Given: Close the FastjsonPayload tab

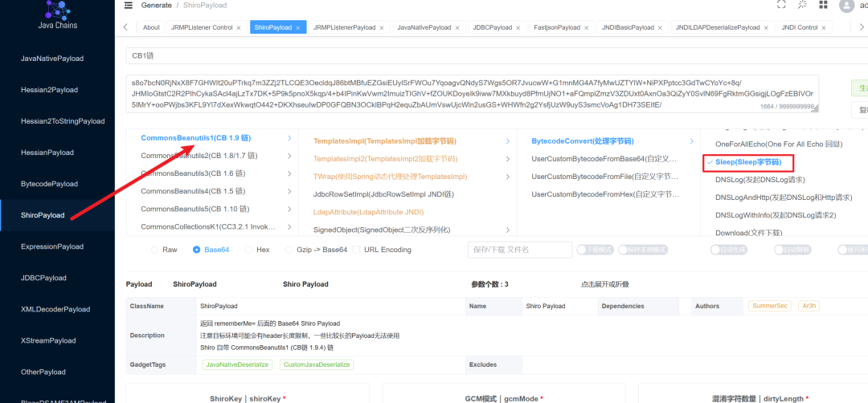Looking at the screenshot, I should [x=586, y=27].
